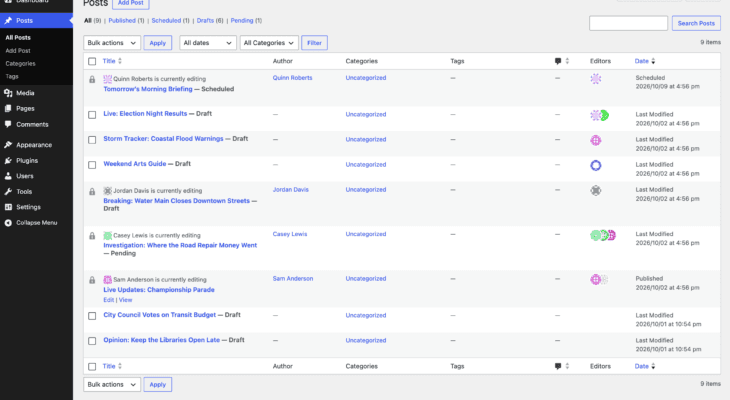The image size is (730, 400).
Task: Sort by Date in the table footer
Action: [645, 366]
